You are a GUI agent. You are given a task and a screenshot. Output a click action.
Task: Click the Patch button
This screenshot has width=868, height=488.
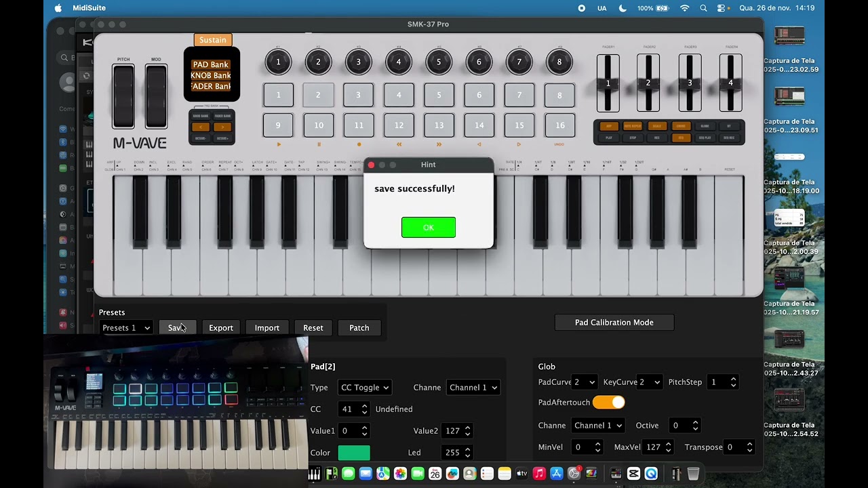(359, 328)
